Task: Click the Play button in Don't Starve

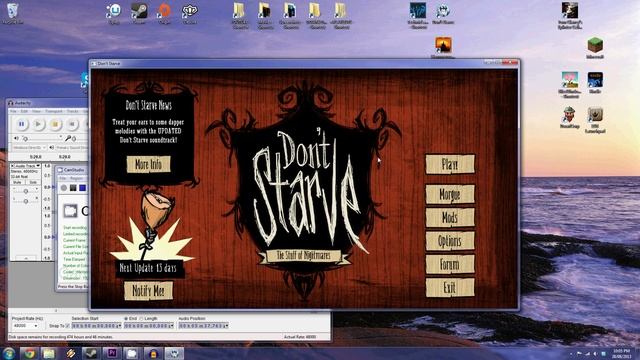Action: click(x=450, y=164)
